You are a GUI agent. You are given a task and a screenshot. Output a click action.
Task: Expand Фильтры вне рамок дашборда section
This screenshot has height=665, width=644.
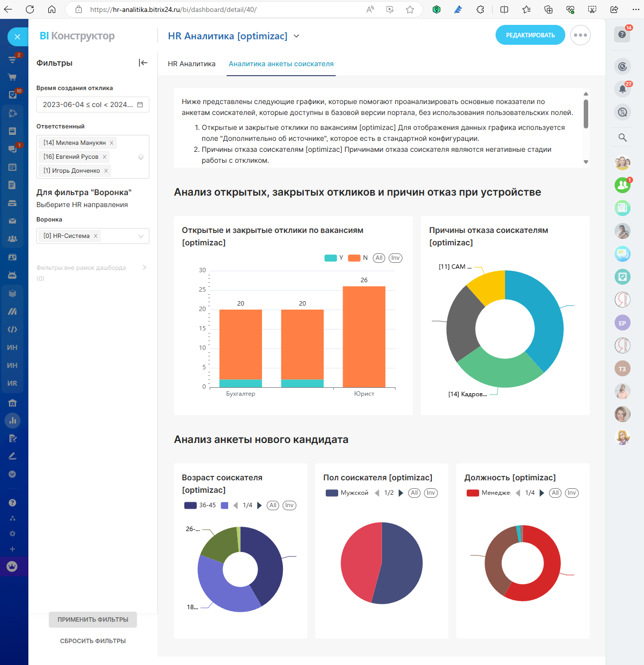click(x=144, y=268)
